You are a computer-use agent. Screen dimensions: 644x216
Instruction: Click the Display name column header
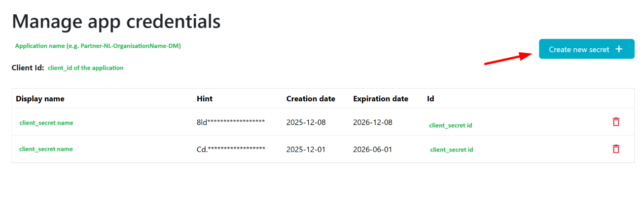40,98
